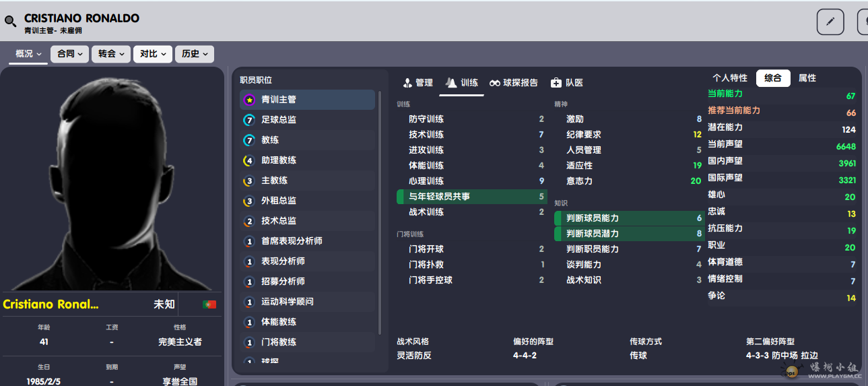Screen dimensions: 868x386
Task: Open the 训练 tab
Action: click(x=462, y=83)
